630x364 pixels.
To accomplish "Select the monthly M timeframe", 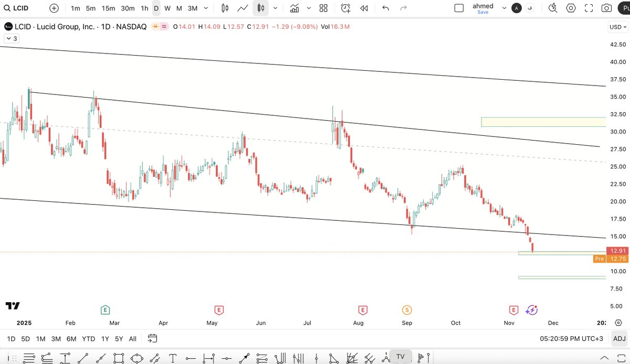I will coord(179,8).
